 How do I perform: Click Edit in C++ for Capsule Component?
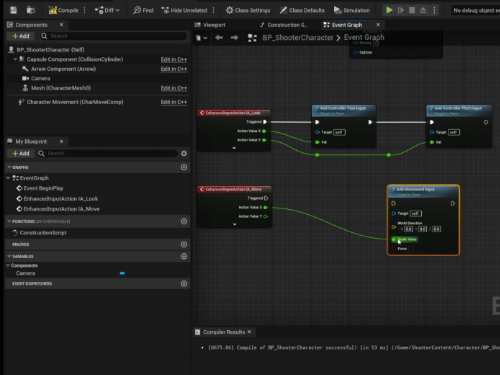click(x=174, y=59)
